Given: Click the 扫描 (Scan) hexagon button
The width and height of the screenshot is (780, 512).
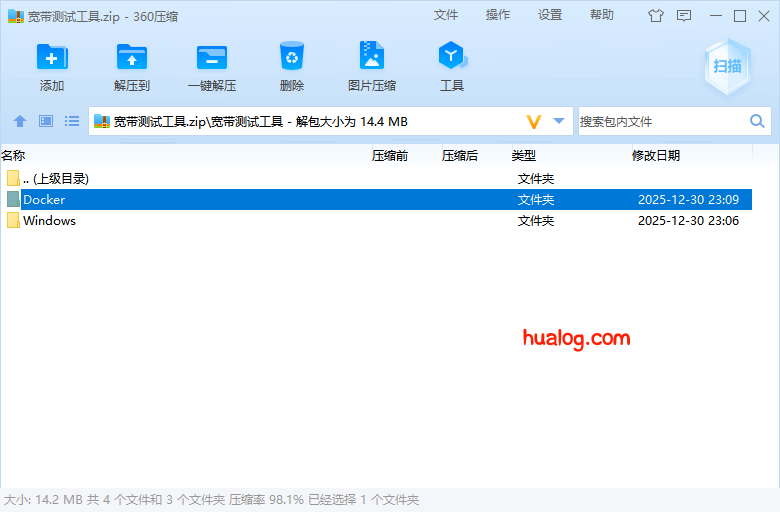Looking at the screenshot, I should (727, 67).
